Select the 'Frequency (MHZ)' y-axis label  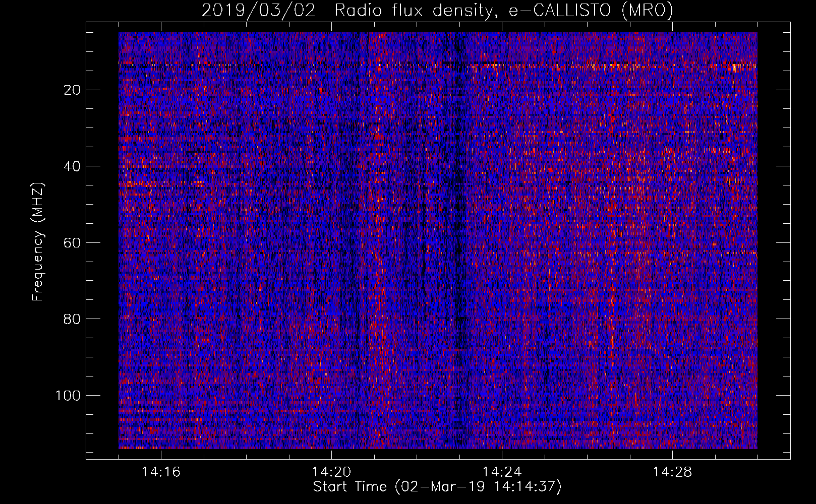pos(38,242)
